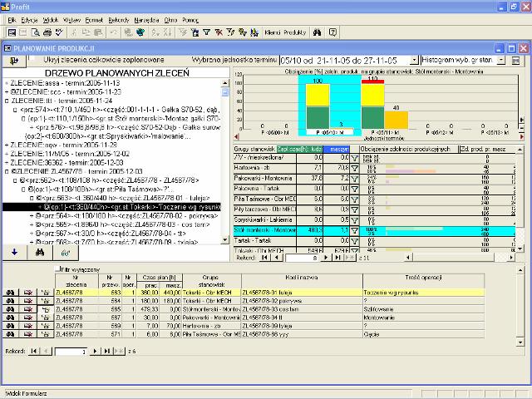Screen dimensions: 532x399
Task: Click the form view icon in toolbar
Action: (x=12, y=32)
